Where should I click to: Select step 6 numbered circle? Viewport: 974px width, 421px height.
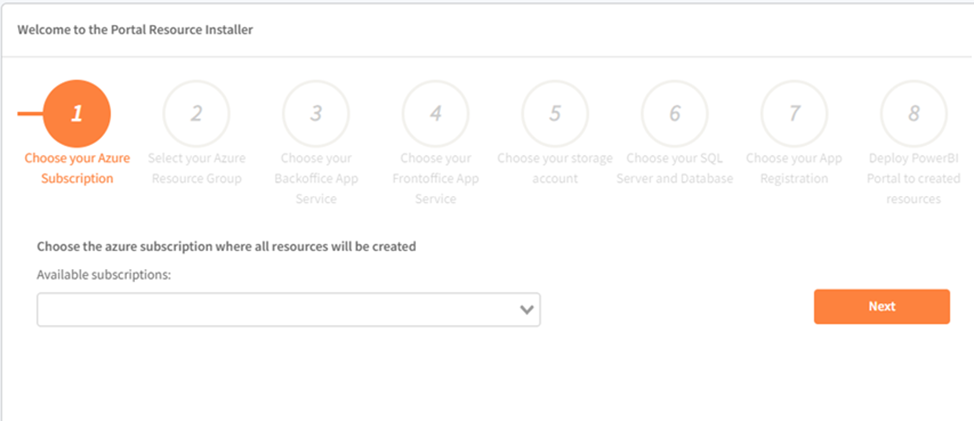coord(674,113)
